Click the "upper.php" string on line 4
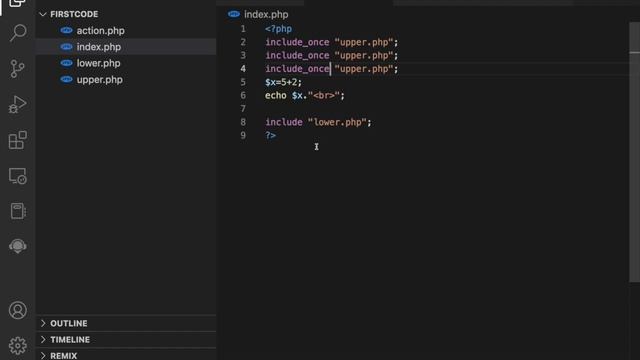Viewport: 640px width, 360px height. 364,69
